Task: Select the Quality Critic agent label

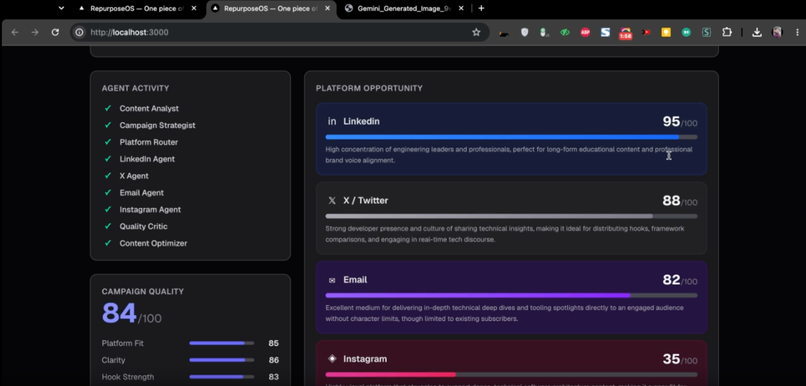Action: click(x=143, y=226)
